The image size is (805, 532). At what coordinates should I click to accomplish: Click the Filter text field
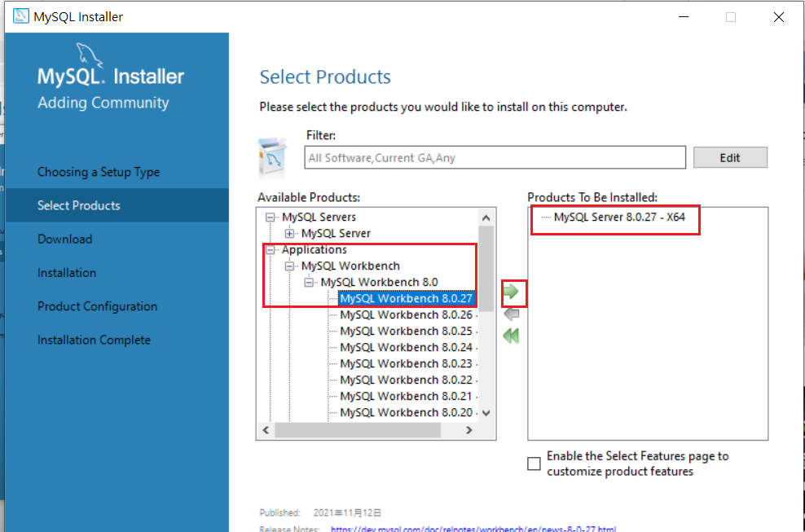495,158
